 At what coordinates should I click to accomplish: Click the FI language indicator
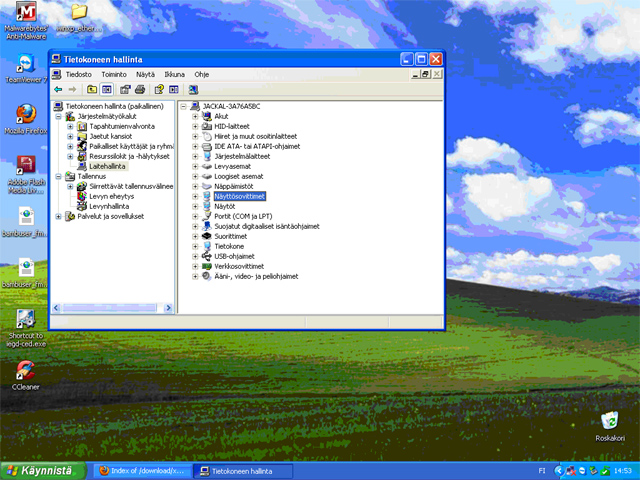point(542,471)
